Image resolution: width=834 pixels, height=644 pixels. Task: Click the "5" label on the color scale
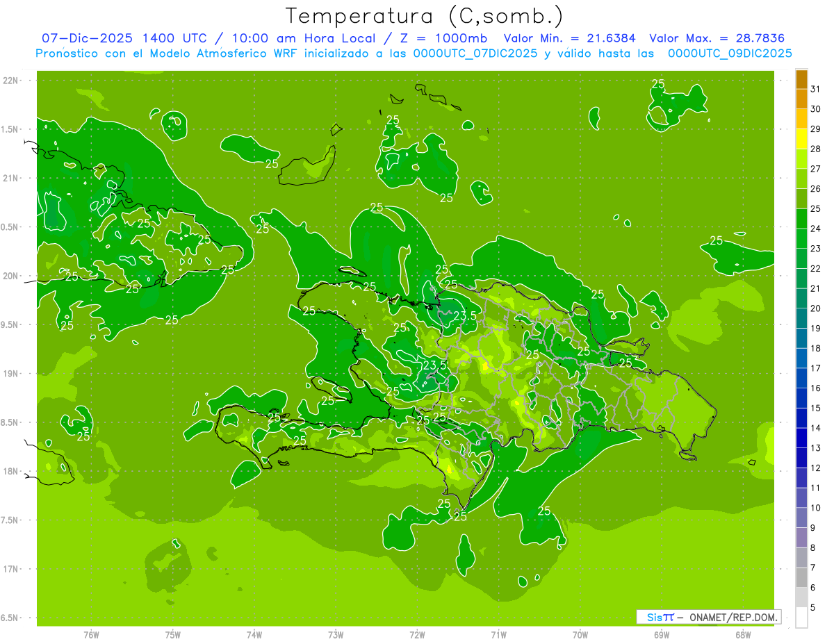click(813, 608)
